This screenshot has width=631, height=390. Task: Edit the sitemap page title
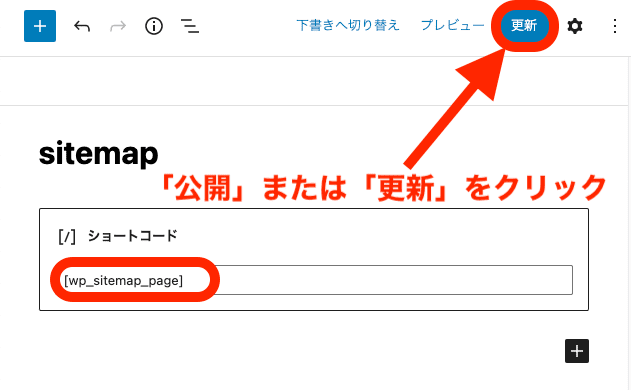[x=99, y=154]
